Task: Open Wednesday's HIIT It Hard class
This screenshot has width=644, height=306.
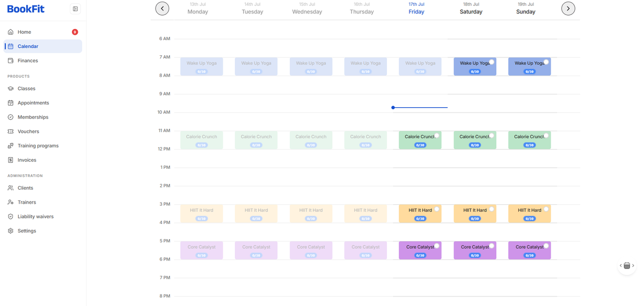Action: (311, 214)
